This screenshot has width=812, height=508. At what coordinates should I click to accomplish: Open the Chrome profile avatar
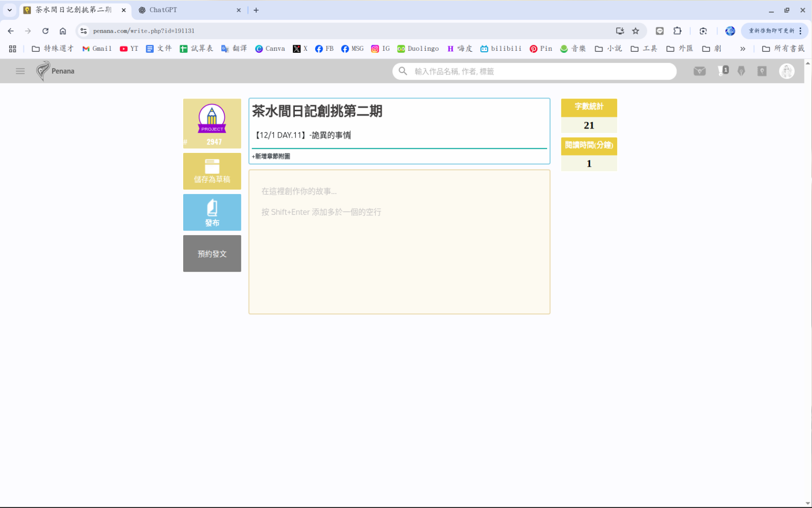[730, 31]
